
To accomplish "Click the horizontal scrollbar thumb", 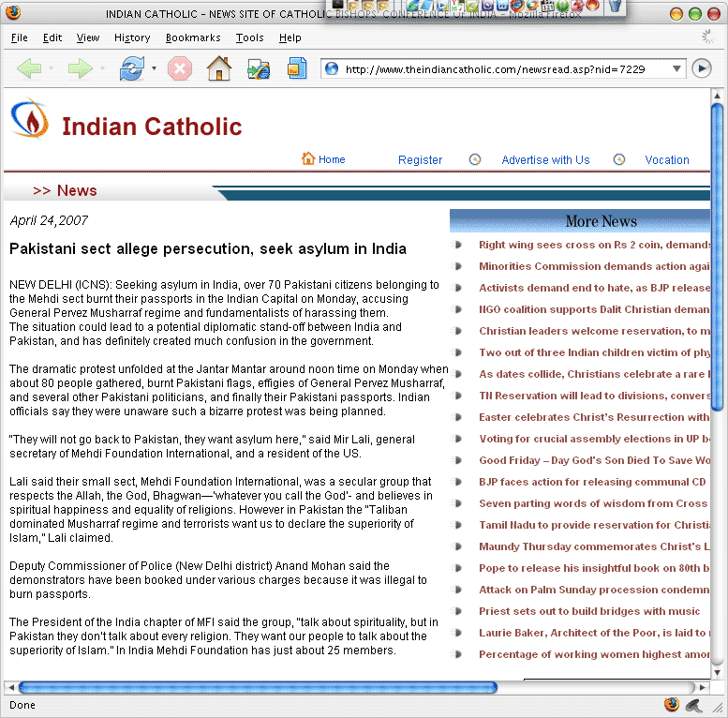I will tap(259, 687).
